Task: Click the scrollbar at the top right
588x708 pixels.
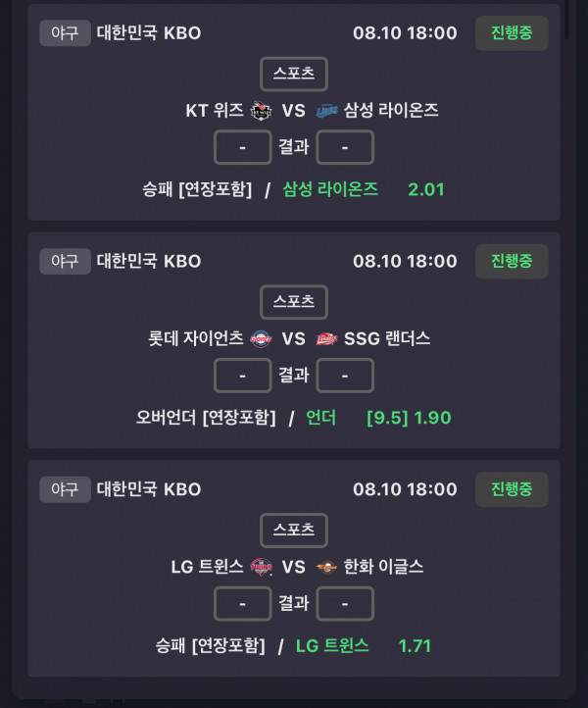Action: (566, 18)
